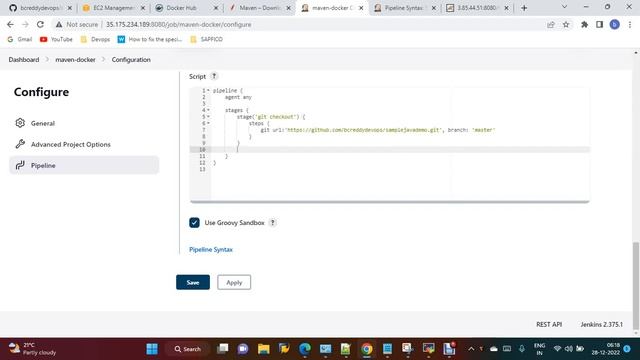
Task: Open Jenkins 2.375.1 version link
Action: click(x=602, y=324)
